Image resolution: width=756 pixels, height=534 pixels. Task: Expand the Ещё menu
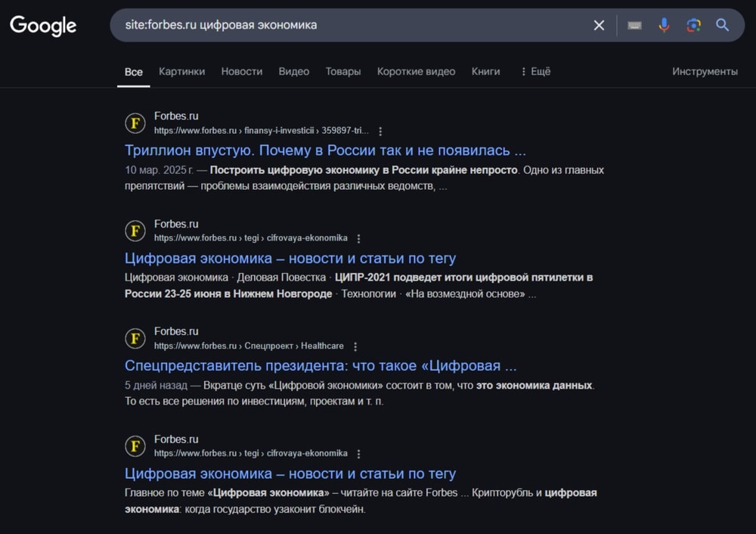click(536, 71)
